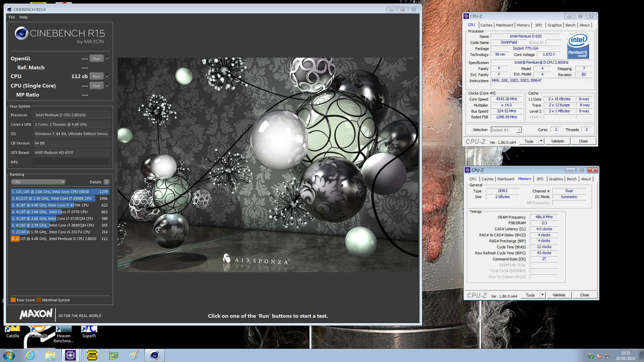The width and height of the screenshot is (644, 362).
Task: Open Windows Explorer folder icon in taskbar
Action: (51, 355)
